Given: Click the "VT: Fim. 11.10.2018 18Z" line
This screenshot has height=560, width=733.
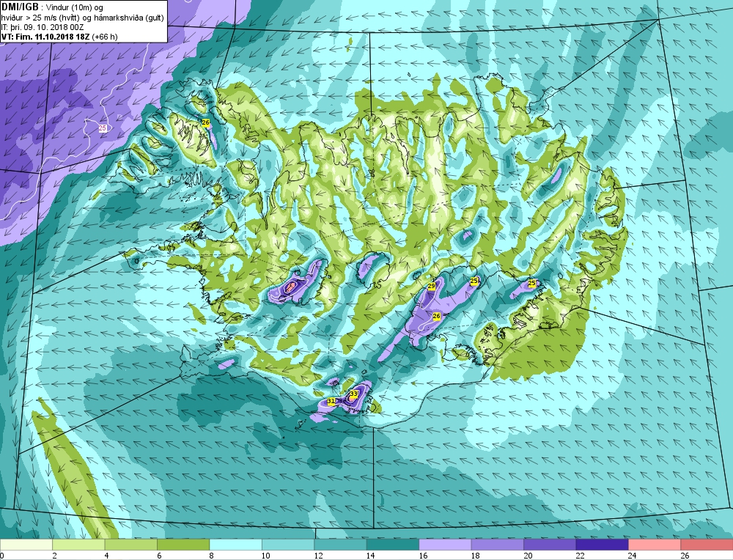Looking at the screenshot, I should click(45, 37).
